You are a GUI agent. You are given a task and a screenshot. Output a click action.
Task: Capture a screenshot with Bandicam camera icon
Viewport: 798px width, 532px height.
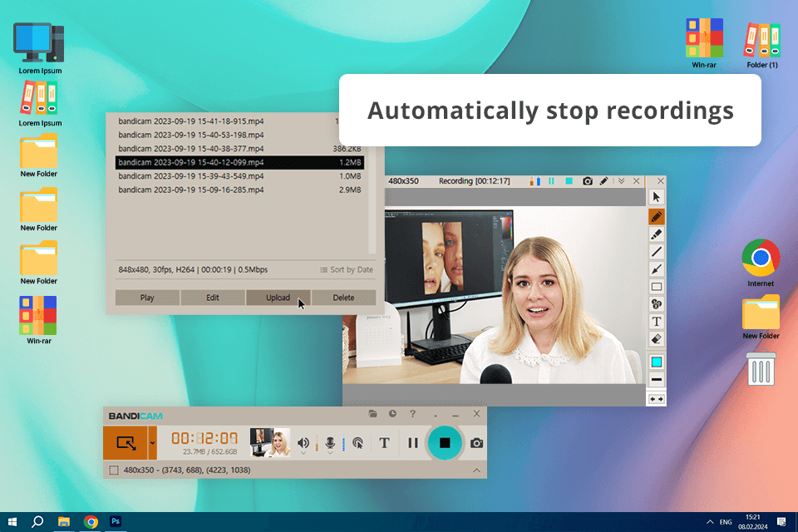(476, 443)
